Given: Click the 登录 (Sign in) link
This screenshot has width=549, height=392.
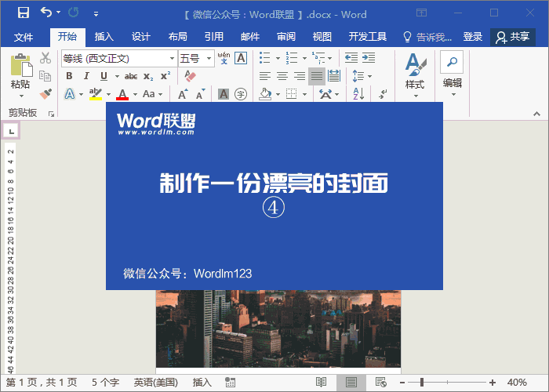Looking at the screenshot, I should [473, 37].
